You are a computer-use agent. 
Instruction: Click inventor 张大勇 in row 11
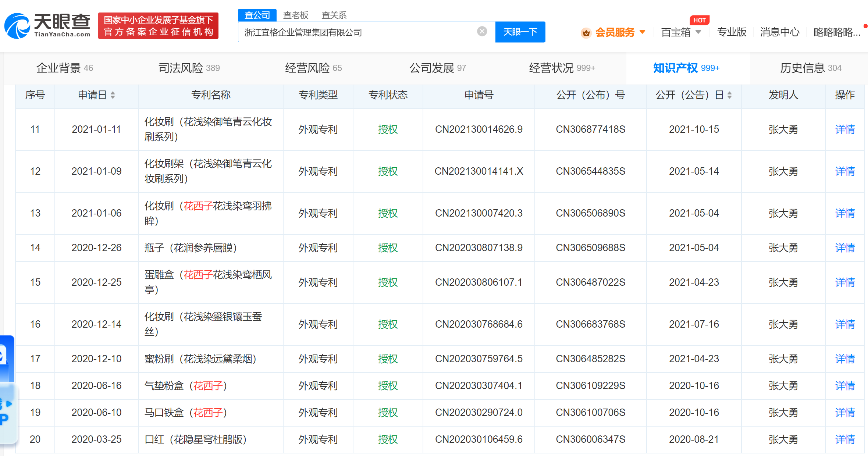point(783,129)
